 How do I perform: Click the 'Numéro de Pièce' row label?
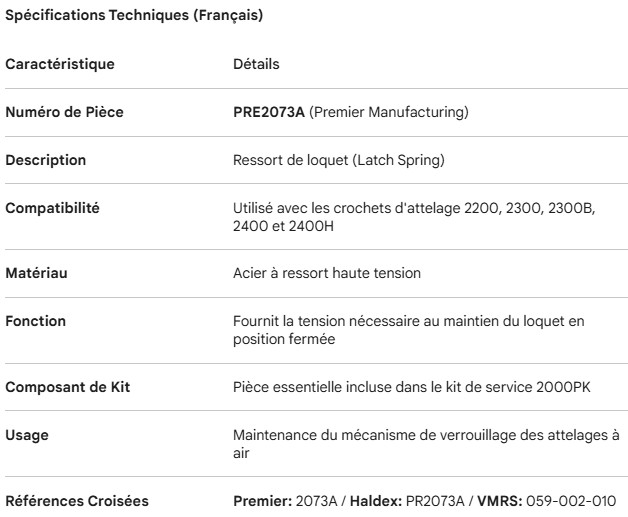(64, 112)
